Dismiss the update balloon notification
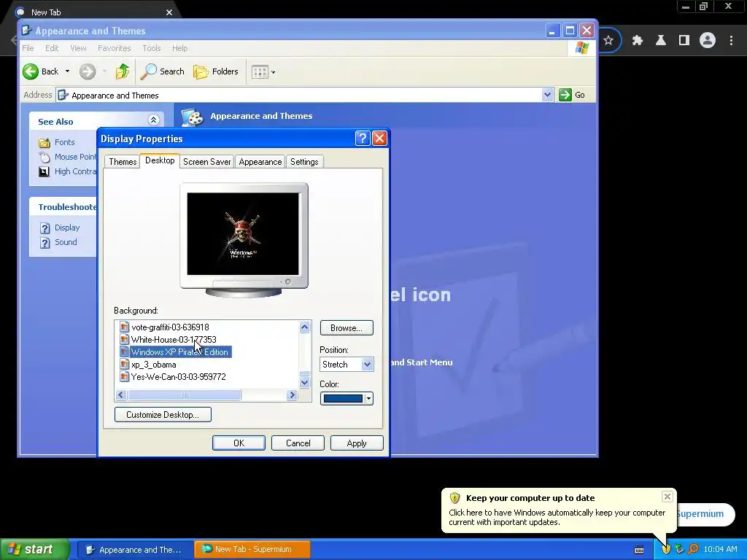747x560 pixels. point(667,497)
